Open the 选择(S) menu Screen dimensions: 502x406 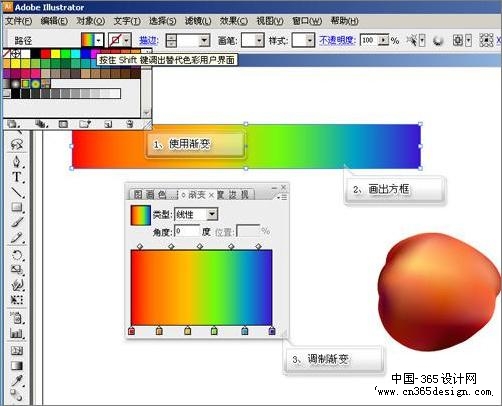(162, 21)
